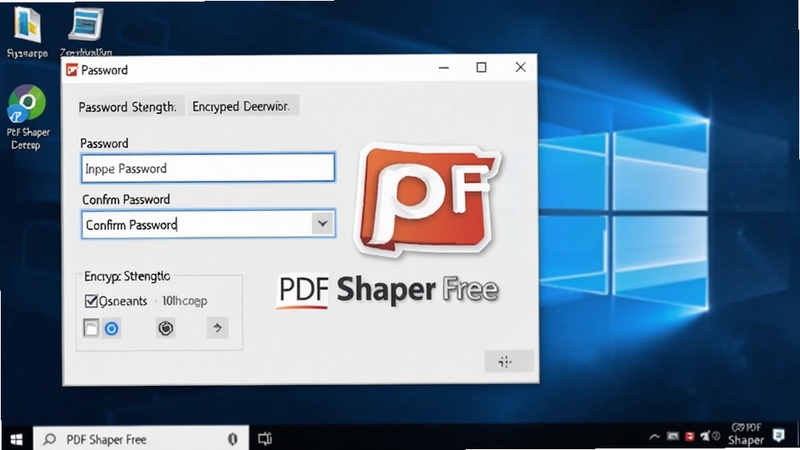Select the blue circle radio button
This screenshot has height=450, width=800.
pyautogui.click(x=111, y=329)
